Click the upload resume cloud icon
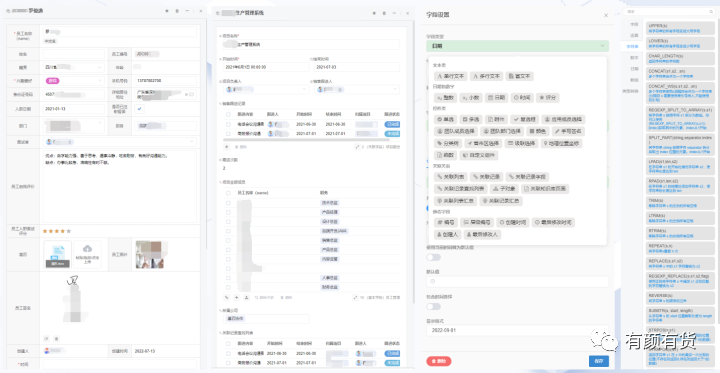 coord(87,249)
